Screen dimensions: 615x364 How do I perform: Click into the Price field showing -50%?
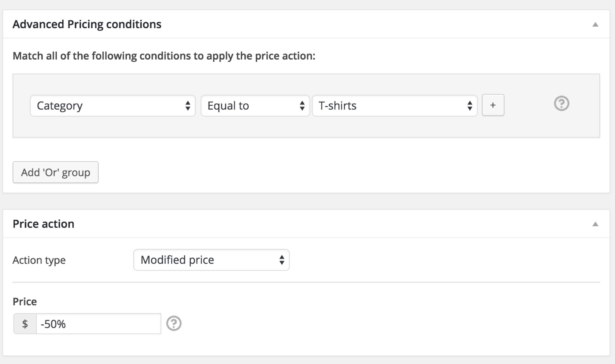click(98, 324)
